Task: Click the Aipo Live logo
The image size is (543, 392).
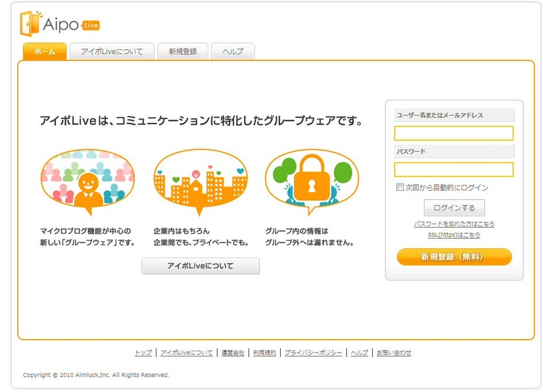Action: [60, 24]
